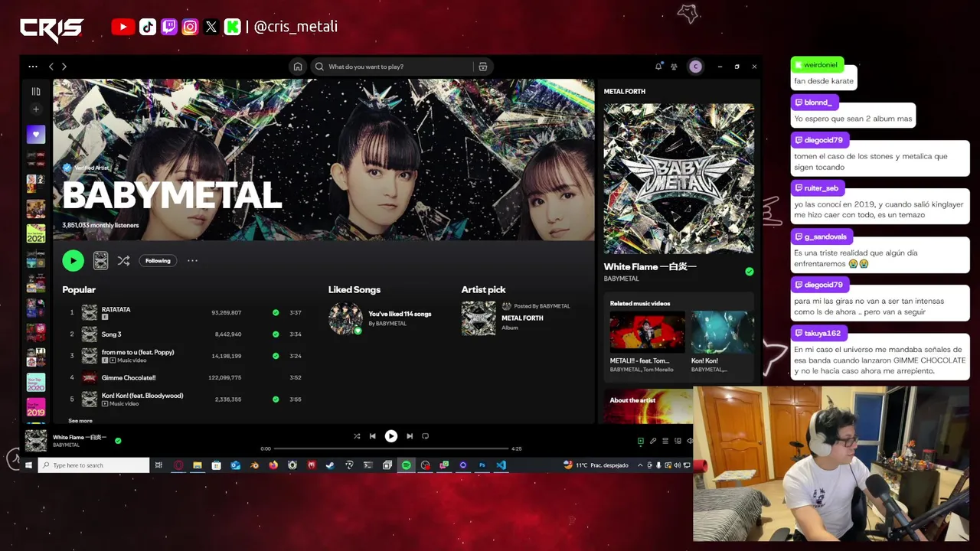Open METAL FORTH album artist pick
Viewport: 980px width, 551px height.
pyautogui.click(x=522, y=318)
